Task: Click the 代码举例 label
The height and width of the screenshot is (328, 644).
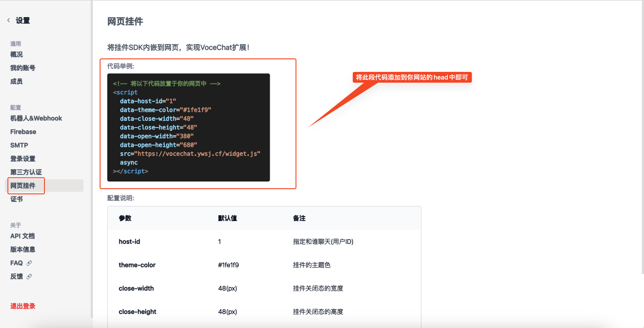Action: [121, 66]
